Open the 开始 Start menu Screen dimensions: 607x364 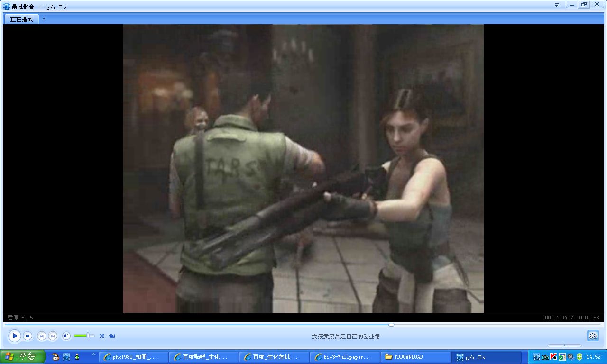pyautogui.click(x=22, y=357)
